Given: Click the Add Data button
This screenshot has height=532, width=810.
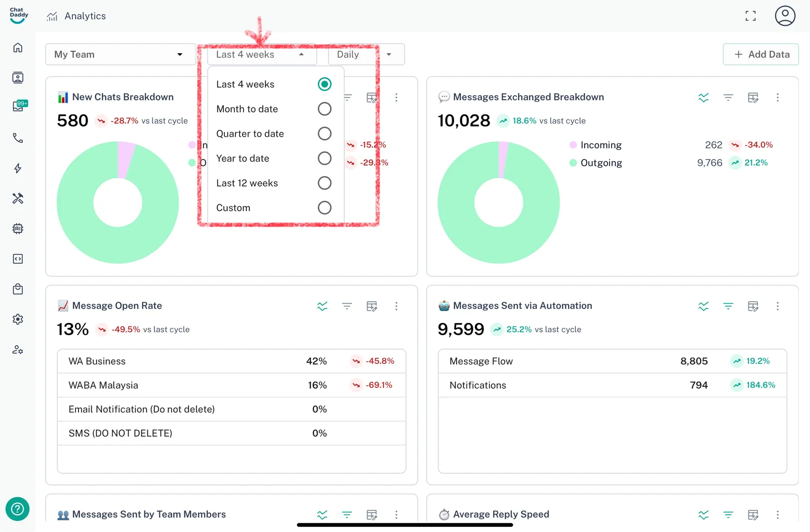Looking at the screenshot, I should point(760,55).
